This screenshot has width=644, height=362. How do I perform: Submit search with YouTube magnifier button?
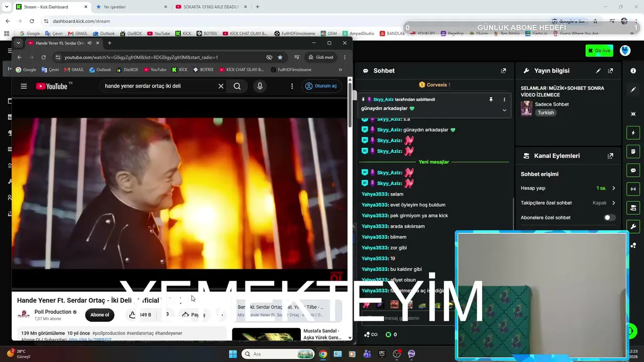[237, 86]
